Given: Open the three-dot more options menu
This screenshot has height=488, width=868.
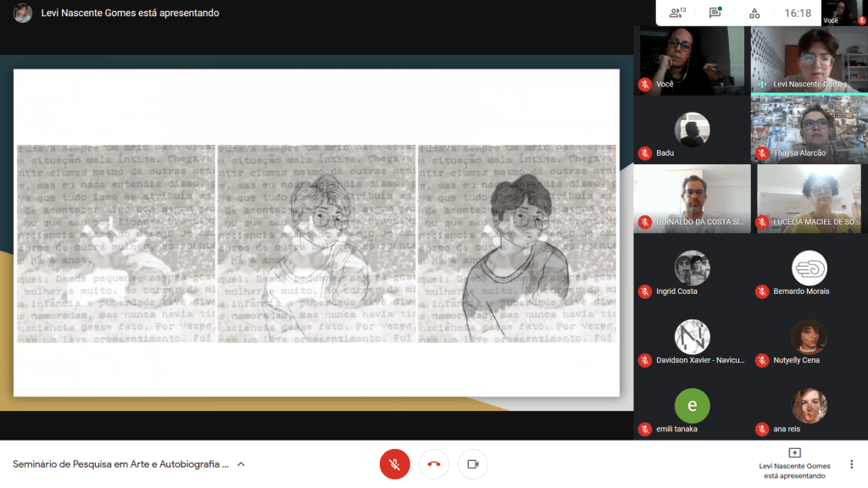Looking at the screenshot, I should click(x=851, y=464).
